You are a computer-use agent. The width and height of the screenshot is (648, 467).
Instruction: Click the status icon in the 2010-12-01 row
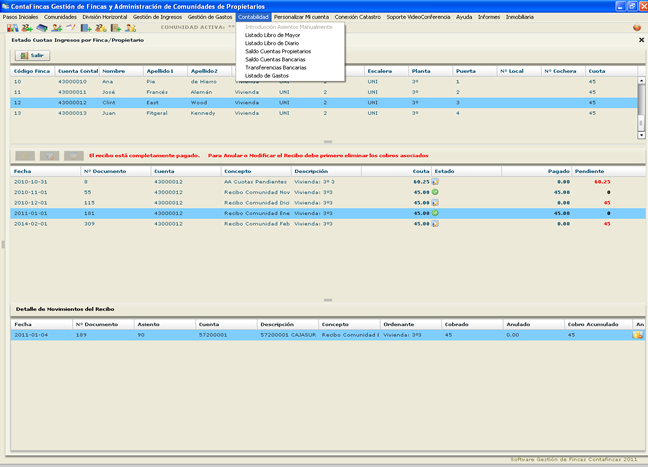pos(435,203)
